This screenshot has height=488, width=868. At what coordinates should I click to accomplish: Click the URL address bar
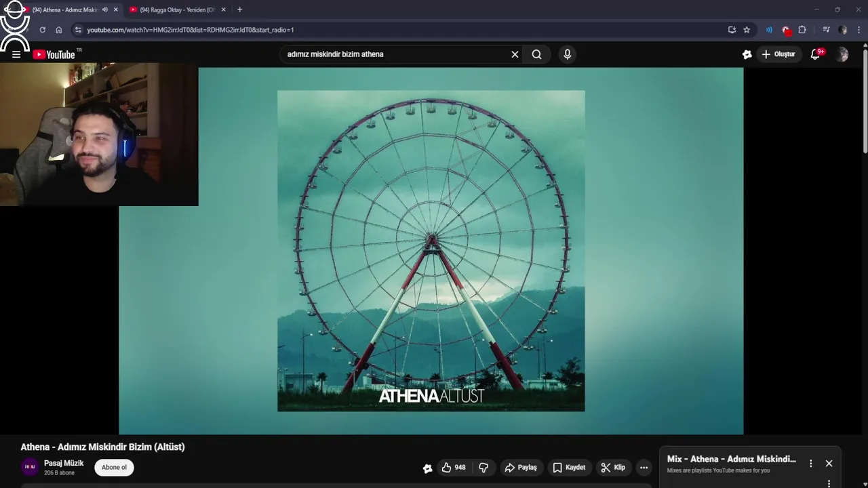tap(400, 30)
